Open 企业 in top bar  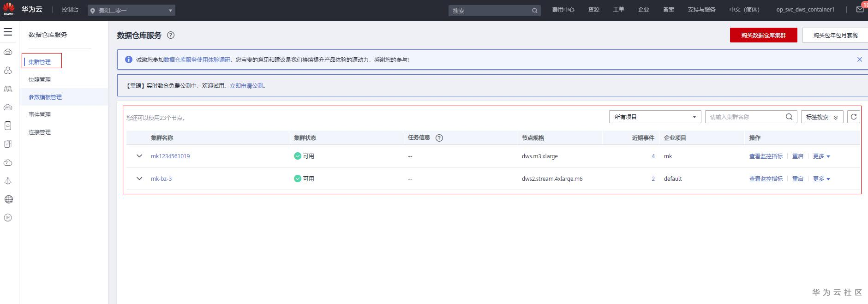pyautogui.click(x=643, y=10)
